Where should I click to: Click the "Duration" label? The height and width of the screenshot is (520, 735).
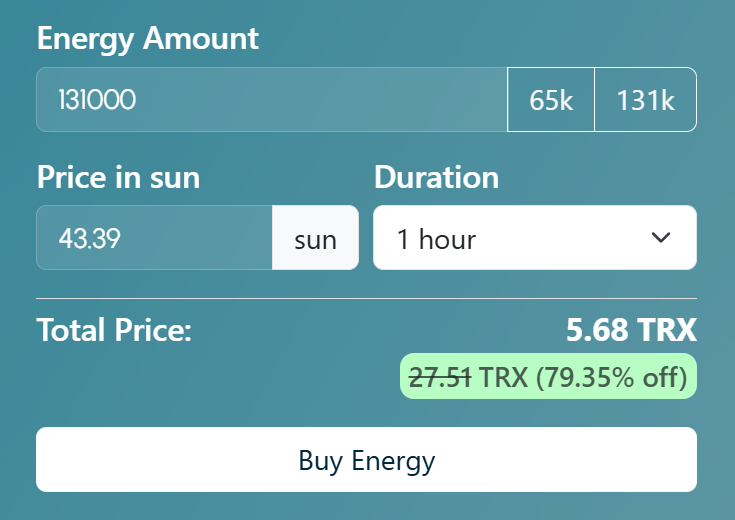click(x=436, y=177)
